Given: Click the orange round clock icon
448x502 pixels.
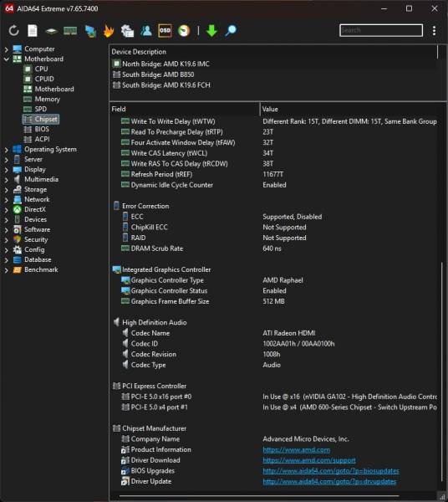Looking at the screenshot, I should 184,31.
